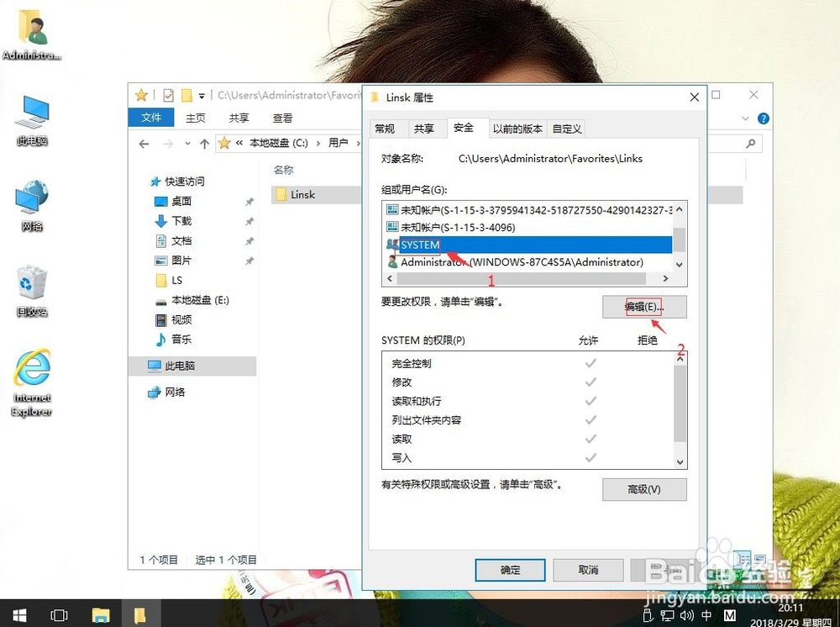This screenshot has height=627, width=840.
Task: Select 桌面 in quick access
Action: 181,202
